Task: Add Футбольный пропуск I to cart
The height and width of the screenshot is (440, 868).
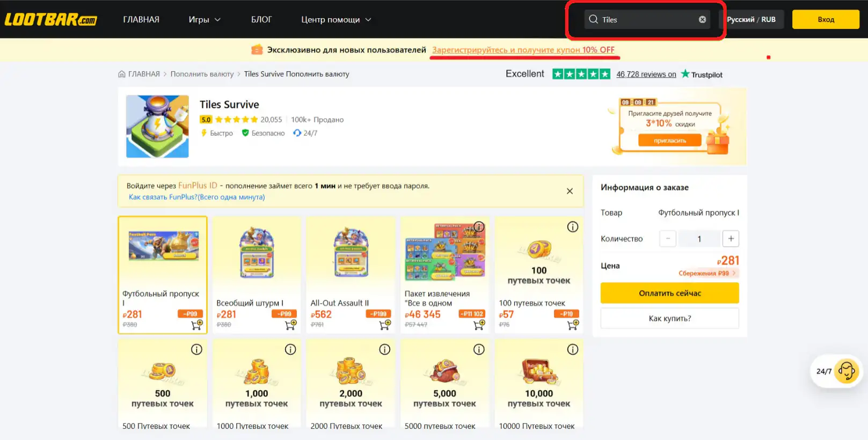Action: tap(196, 325)
